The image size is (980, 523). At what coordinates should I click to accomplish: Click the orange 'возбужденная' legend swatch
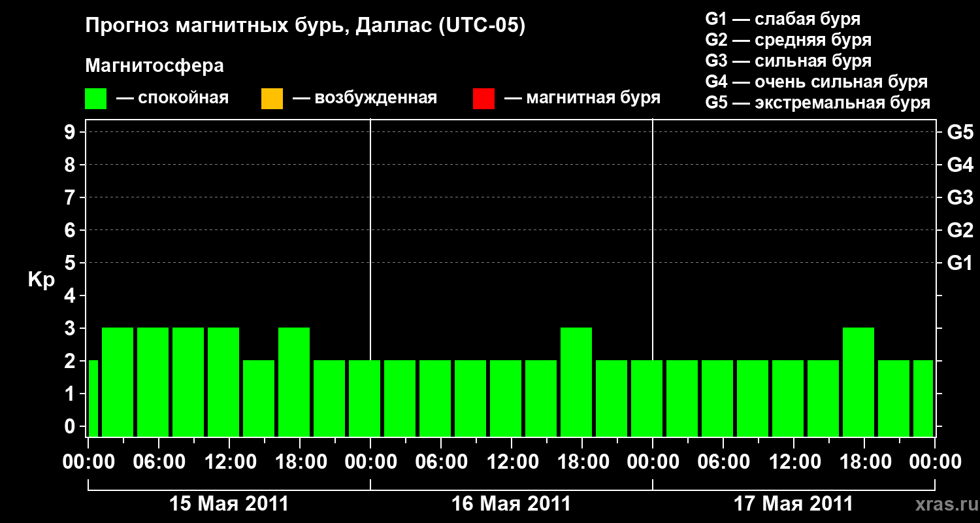(x=272, y=99)
